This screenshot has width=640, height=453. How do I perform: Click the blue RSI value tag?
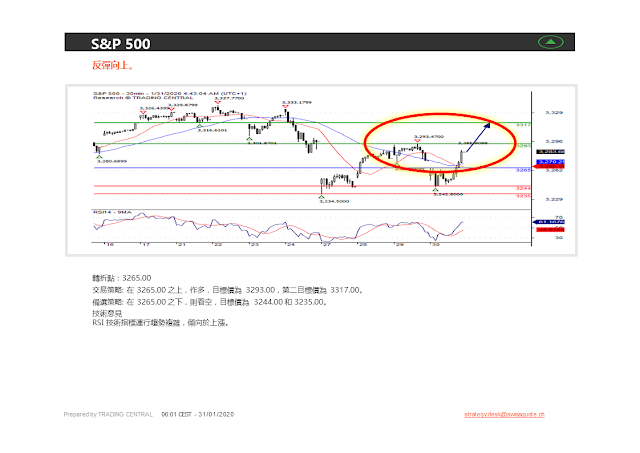549,222
